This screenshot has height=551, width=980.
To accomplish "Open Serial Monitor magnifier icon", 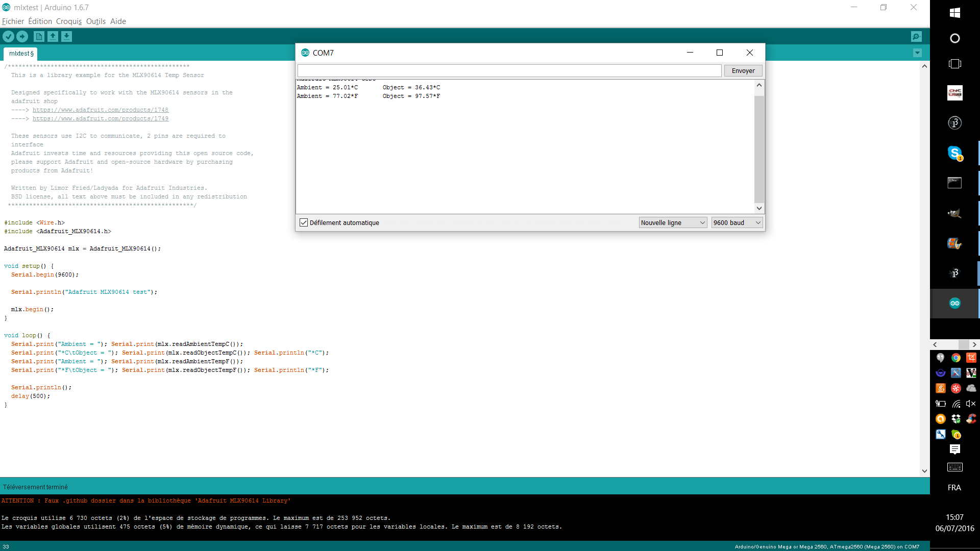I will (916, 37).
